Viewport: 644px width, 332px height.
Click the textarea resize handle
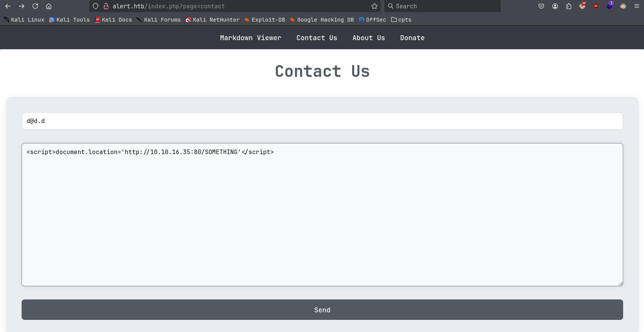pyautogui.click(x=620, y=284)
